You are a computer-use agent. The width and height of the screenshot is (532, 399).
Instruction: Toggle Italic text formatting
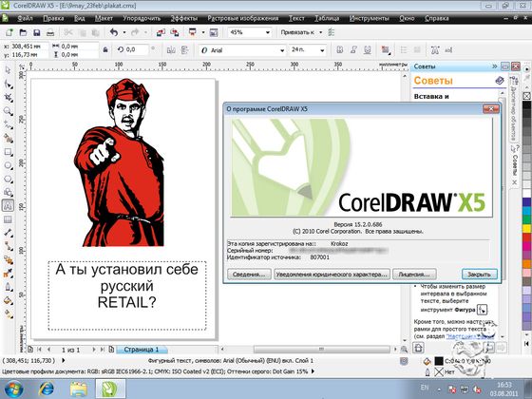coord(353,50)
